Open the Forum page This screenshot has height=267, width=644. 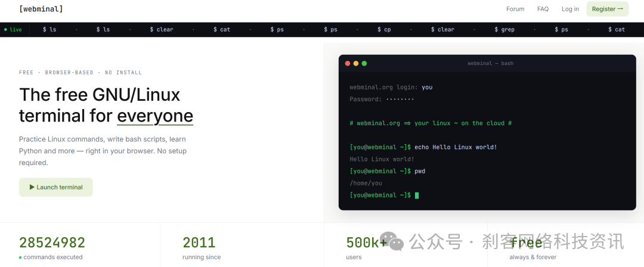515,9
